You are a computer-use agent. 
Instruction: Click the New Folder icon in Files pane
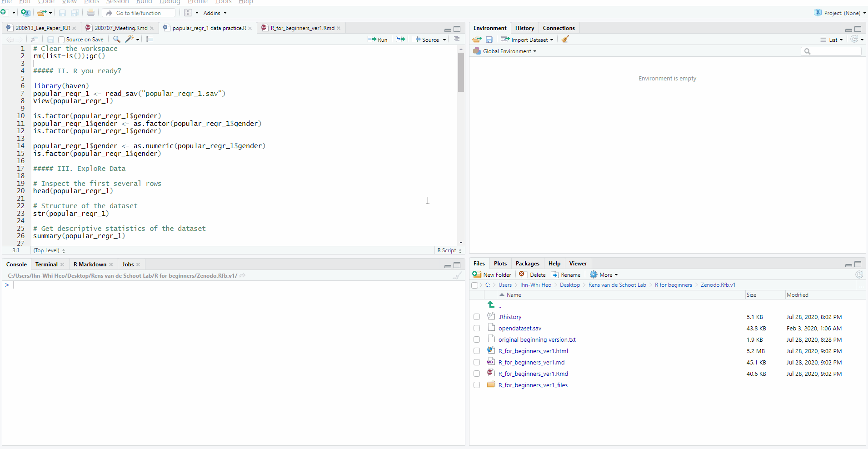(476, 274)
